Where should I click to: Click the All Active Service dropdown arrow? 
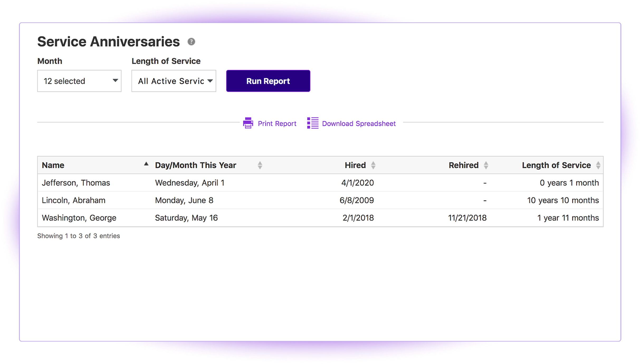point(210,81)
